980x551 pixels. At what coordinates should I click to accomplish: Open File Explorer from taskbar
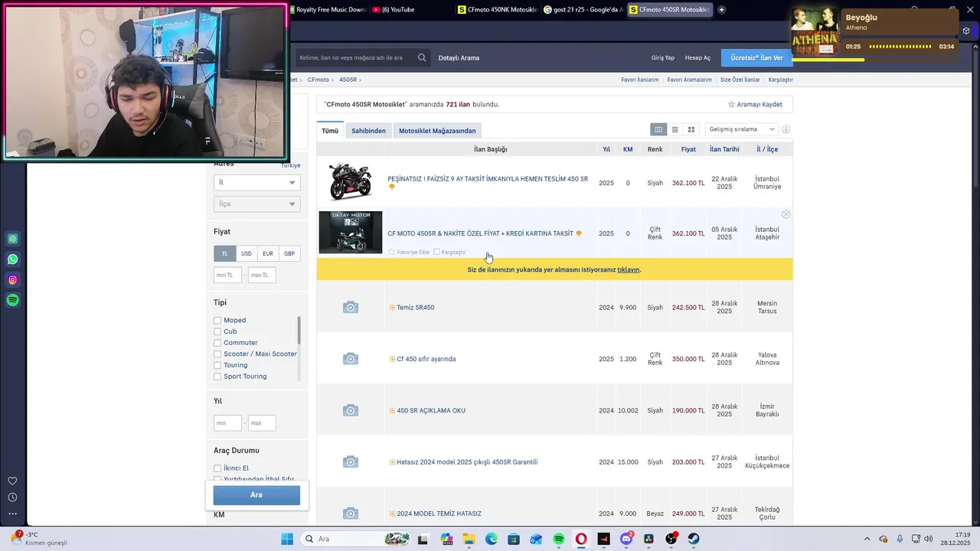coord(469,539)
